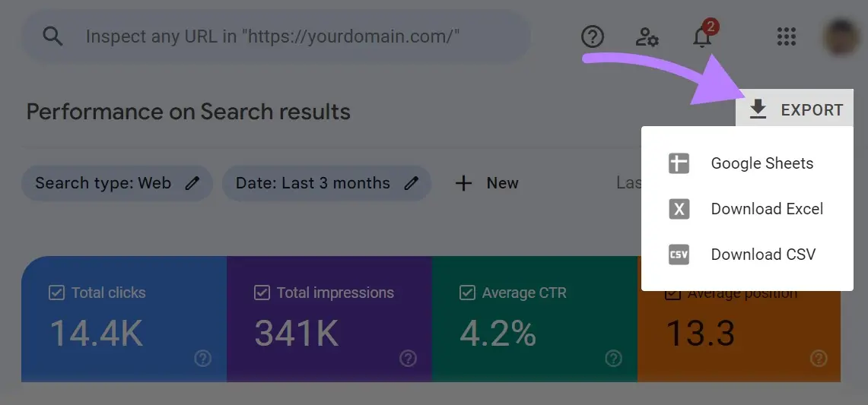Show help for Total clicks card

202,358
